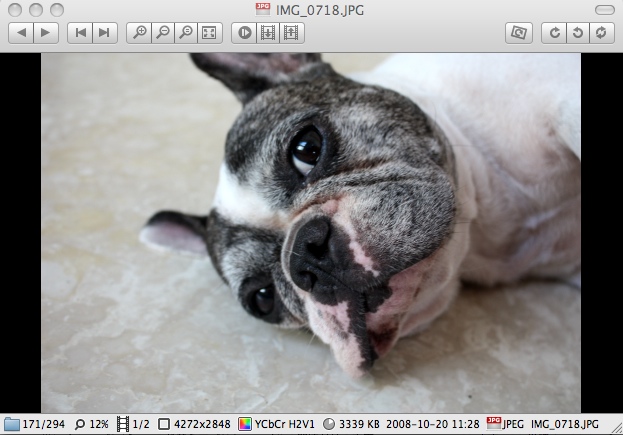This screenshot has width=623, height=435.
Task: Click the JPEG format label
Action: pos(513,424)
